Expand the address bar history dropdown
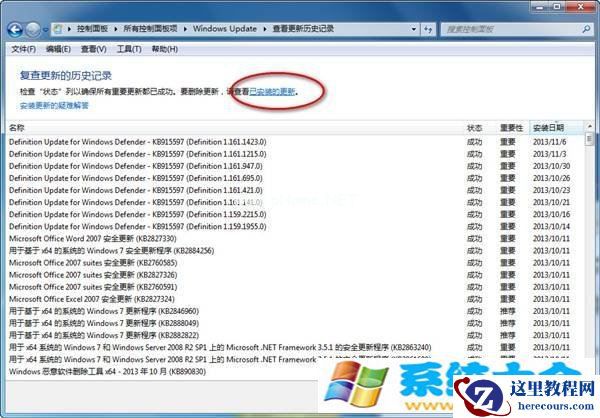600x418 pixels. (x=414, y=29)
